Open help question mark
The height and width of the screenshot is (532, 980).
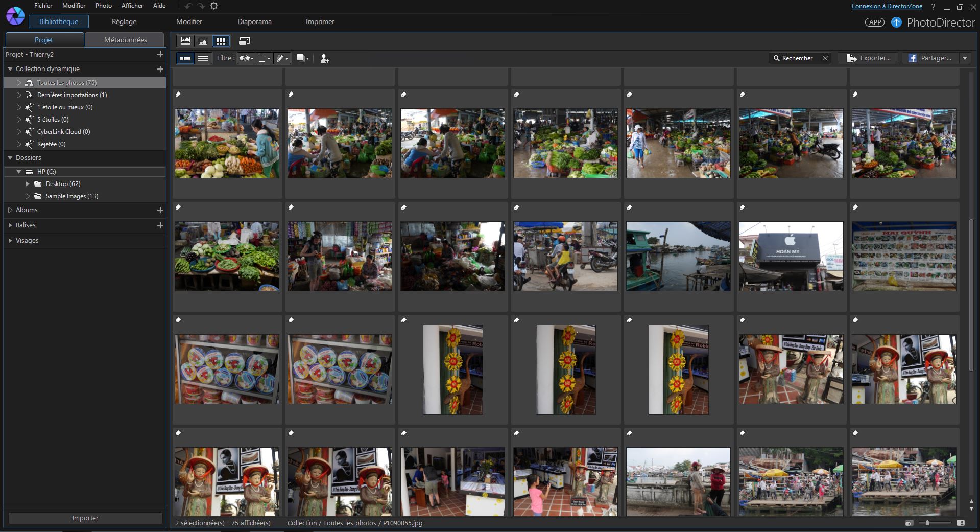click(933, 7)
